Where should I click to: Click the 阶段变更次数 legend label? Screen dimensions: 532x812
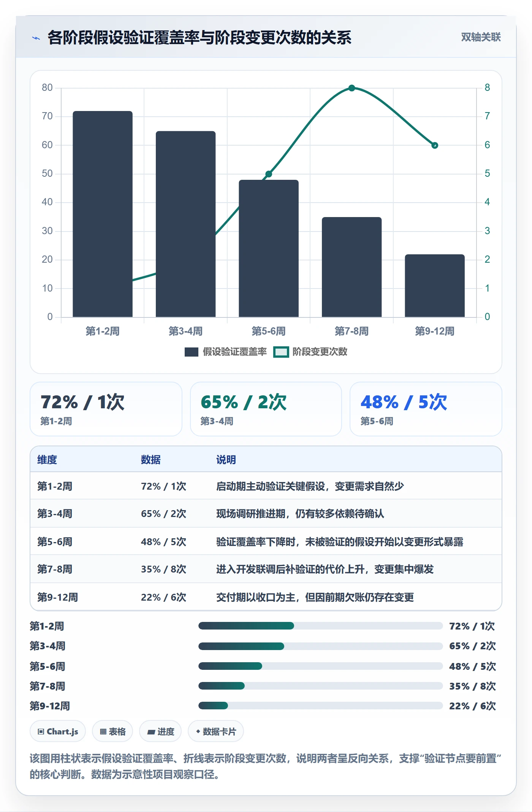pos(320,352)
